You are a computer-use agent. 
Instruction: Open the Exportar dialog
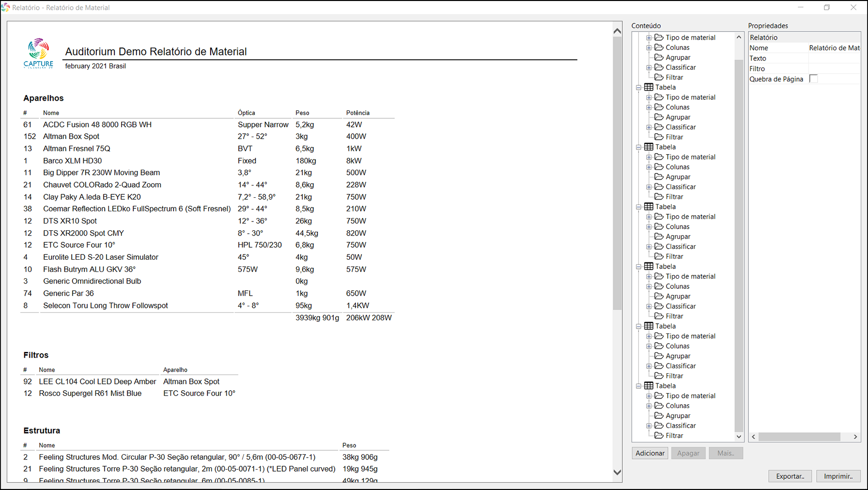(x=790, y=476)
